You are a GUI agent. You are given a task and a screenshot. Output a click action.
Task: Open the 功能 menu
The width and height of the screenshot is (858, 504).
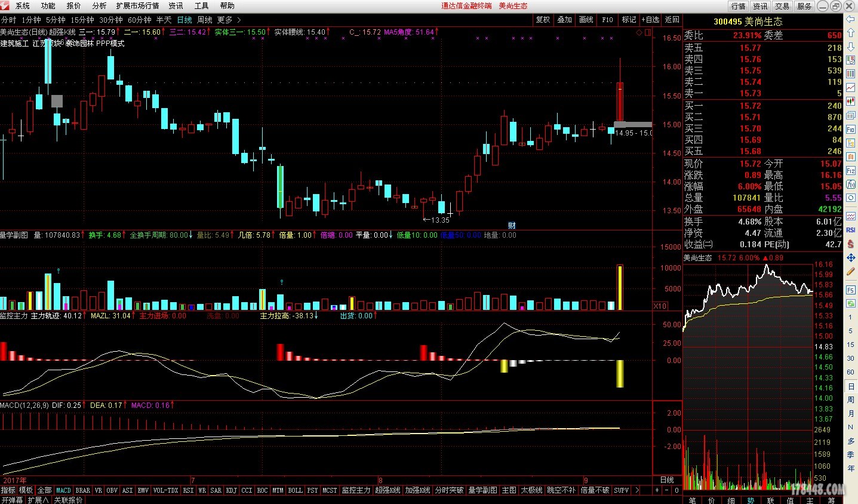click(48, 5)
